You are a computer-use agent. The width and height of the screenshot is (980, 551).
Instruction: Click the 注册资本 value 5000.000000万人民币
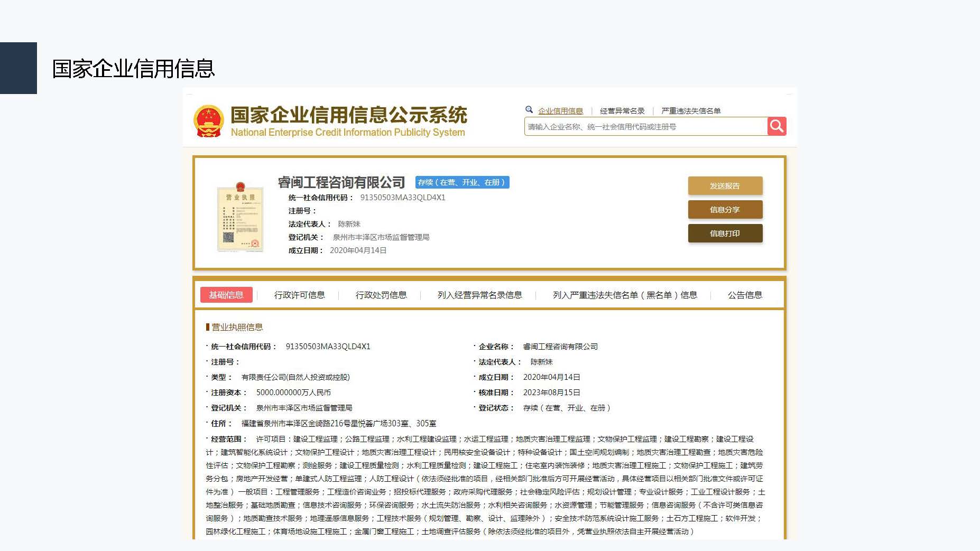click(x=293, y=393)
